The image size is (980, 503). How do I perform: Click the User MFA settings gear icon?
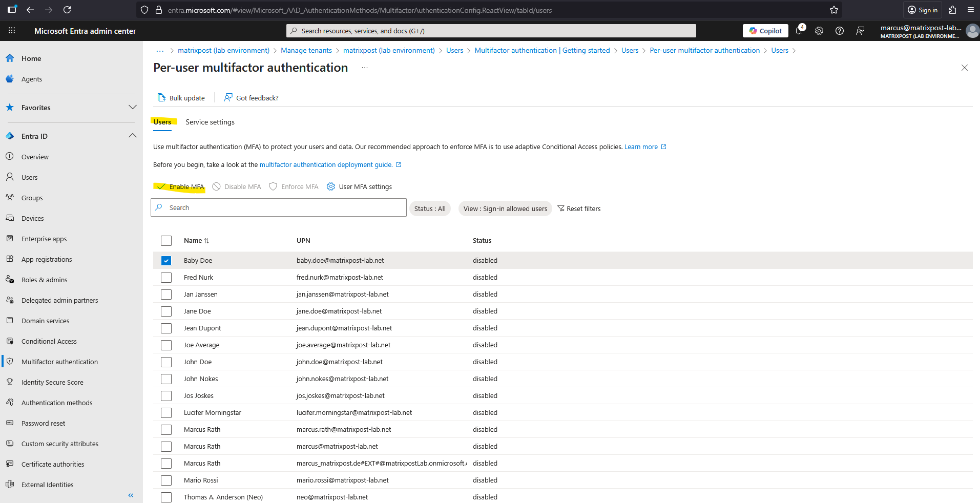click(331, 186)
